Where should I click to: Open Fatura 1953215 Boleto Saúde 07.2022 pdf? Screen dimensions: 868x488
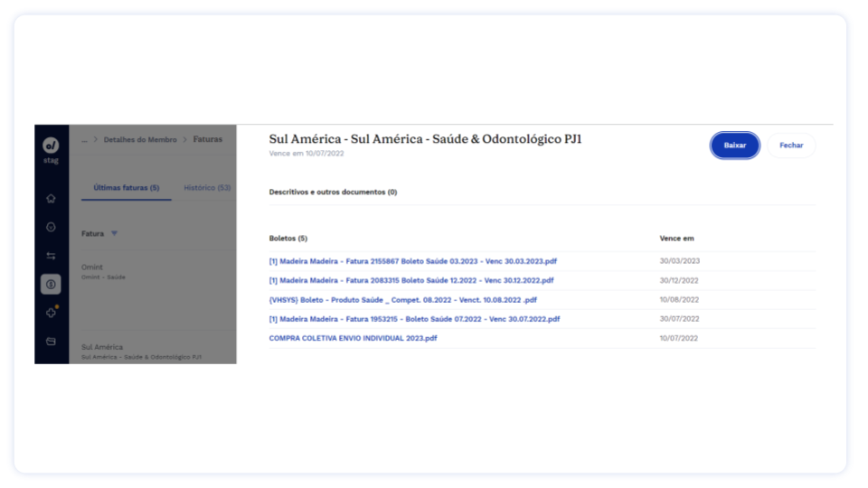(414, 319)
